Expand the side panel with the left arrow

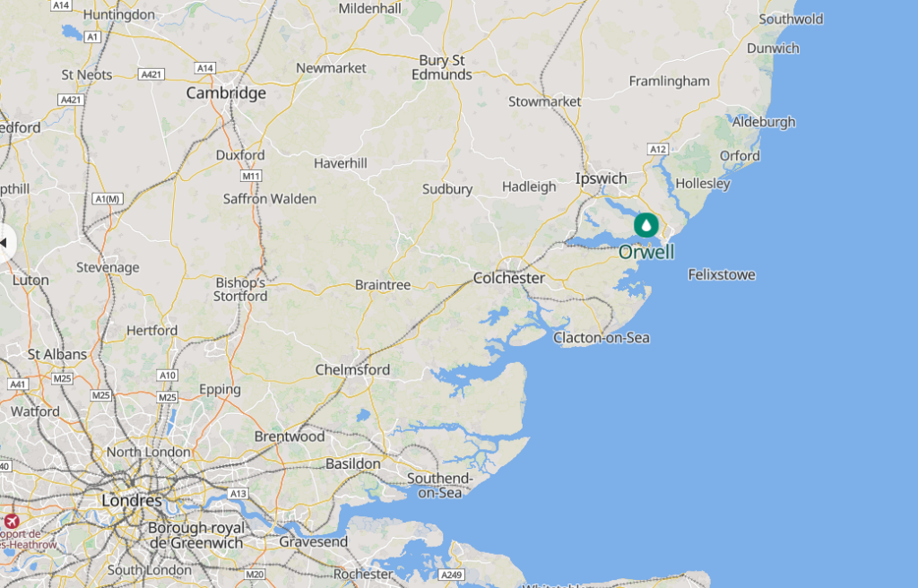pyautogui.click(x=4, y=243)
